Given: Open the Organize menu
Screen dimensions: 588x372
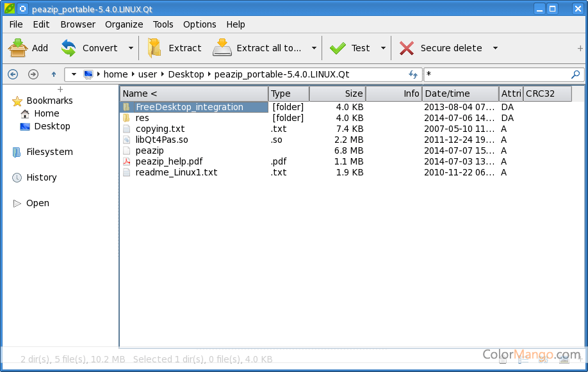Looking at the screenshot, I should 124,24.
